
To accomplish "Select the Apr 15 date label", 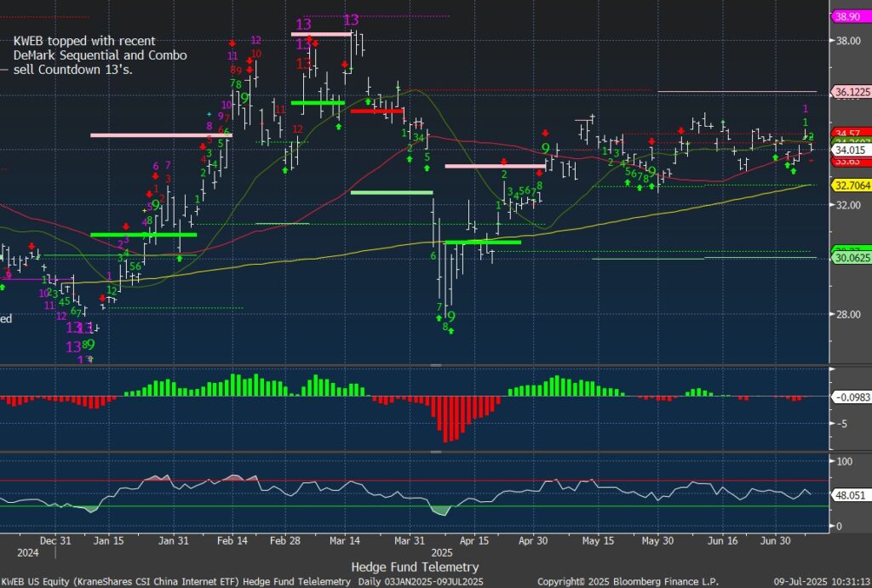I will coord(474,540).
